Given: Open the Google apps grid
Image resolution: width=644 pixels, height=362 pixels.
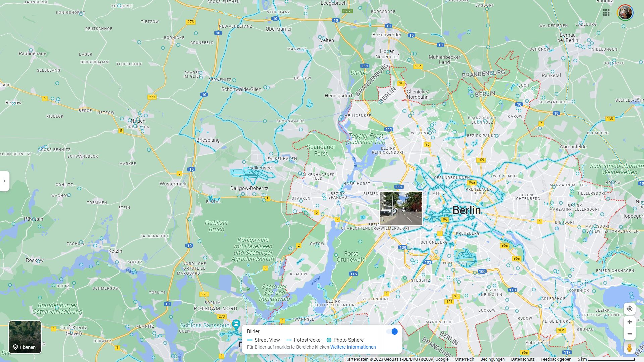Looking at the screenshot, I should coord(606,13).
